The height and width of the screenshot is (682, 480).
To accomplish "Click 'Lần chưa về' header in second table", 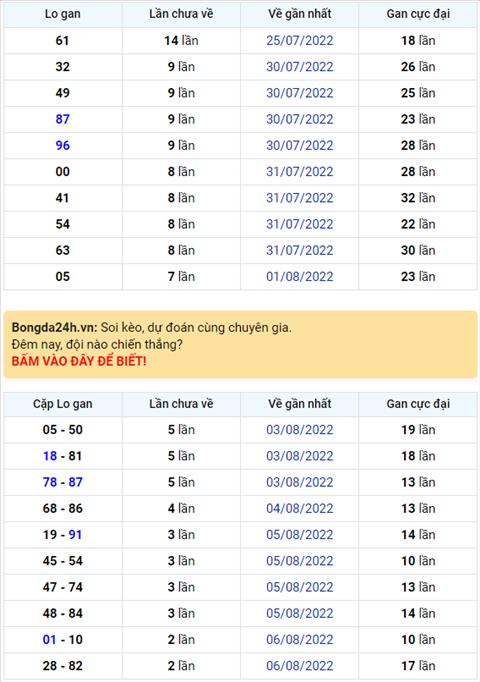I will pos(181,404).
